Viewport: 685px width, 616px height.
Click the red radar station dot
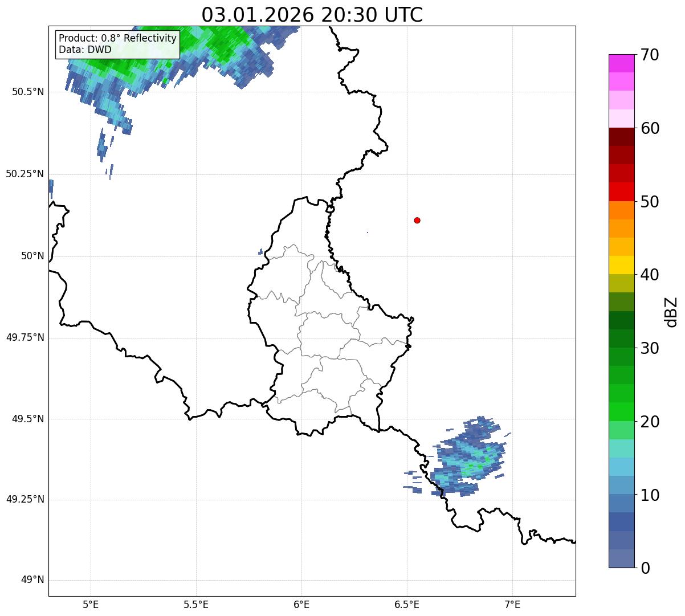pyautogui.click(x=417, y=220)
